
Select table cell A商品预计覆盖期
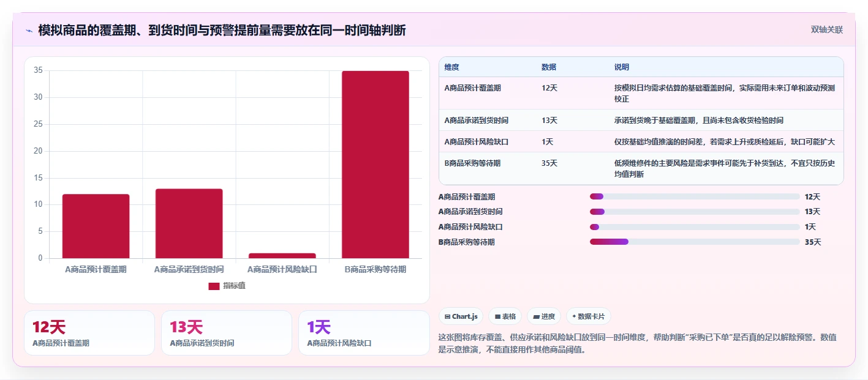[472, 88]
